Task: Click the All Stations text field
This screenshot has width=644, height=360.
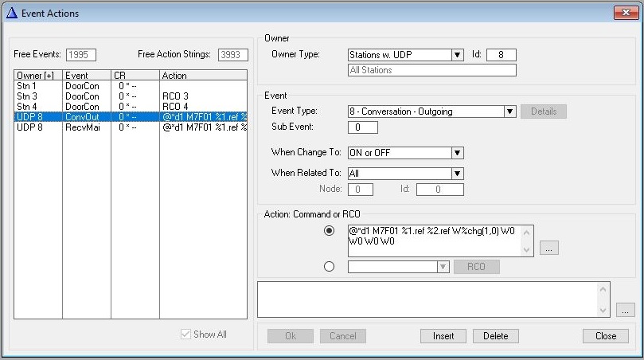Action: coord(432,70)
